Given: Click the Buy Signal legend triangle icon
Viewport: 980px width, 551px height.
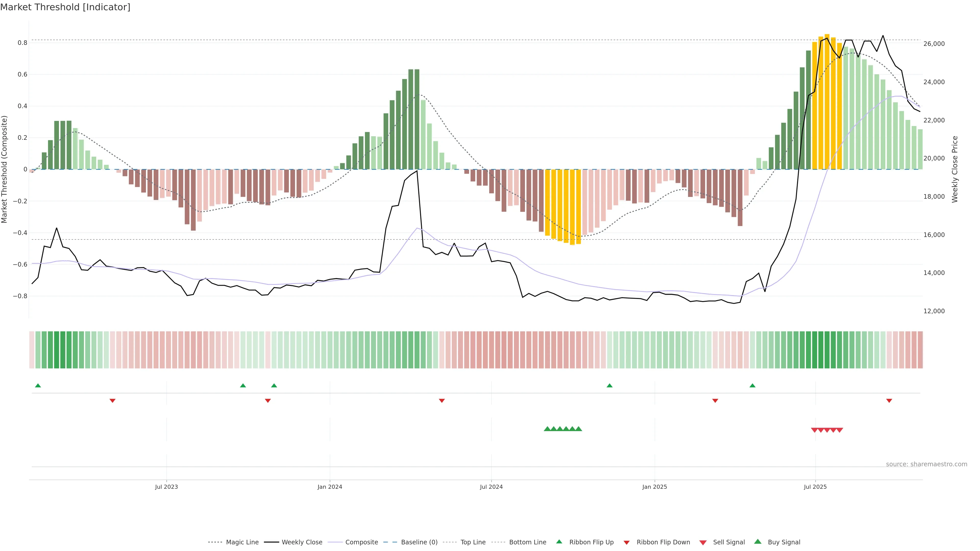Looking at the screenshot, I should click(x=758, y=542).
